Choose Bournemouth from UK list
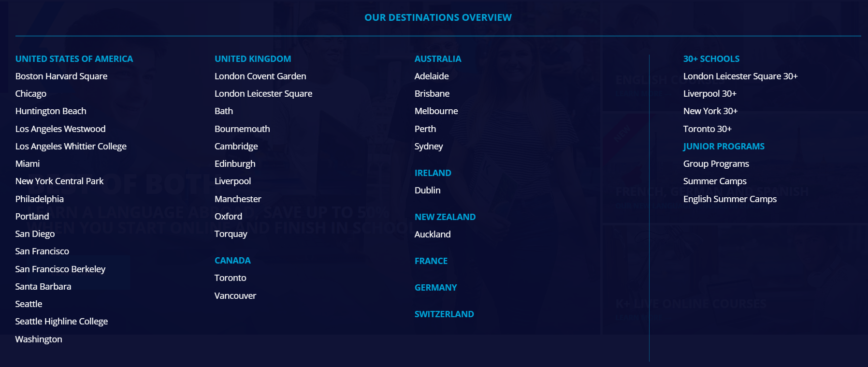868x367 pixels. click(242, 129)
